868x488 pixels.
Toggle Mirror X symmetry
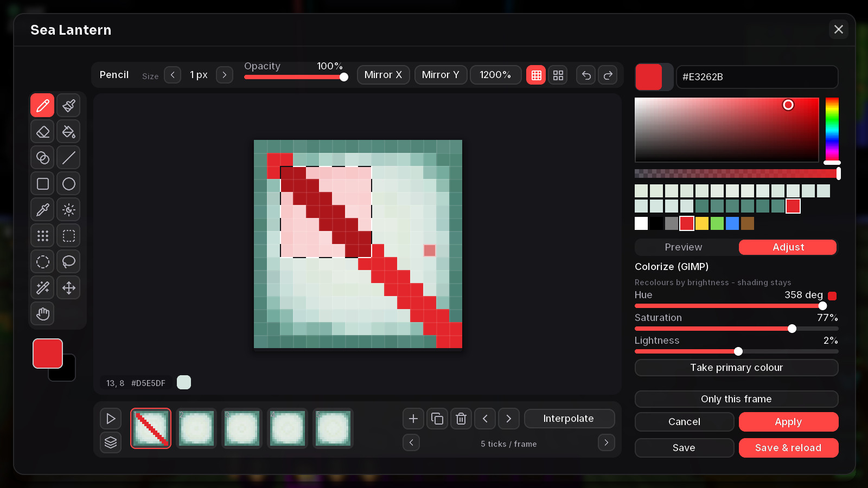click(x=384, y=75)
